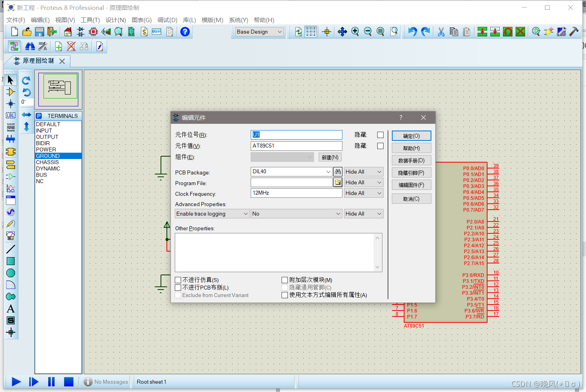Image resolution: width=586 pixels, height=392 pixels.
Task: Select the 2D text 'A' tool
Action: (x=11, y=309)
